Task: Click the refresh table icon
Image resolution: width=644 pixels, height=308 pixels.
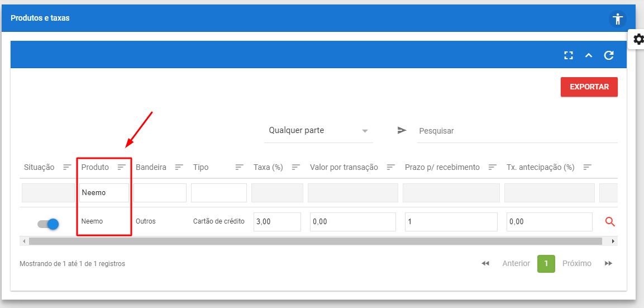Action: 609,55
